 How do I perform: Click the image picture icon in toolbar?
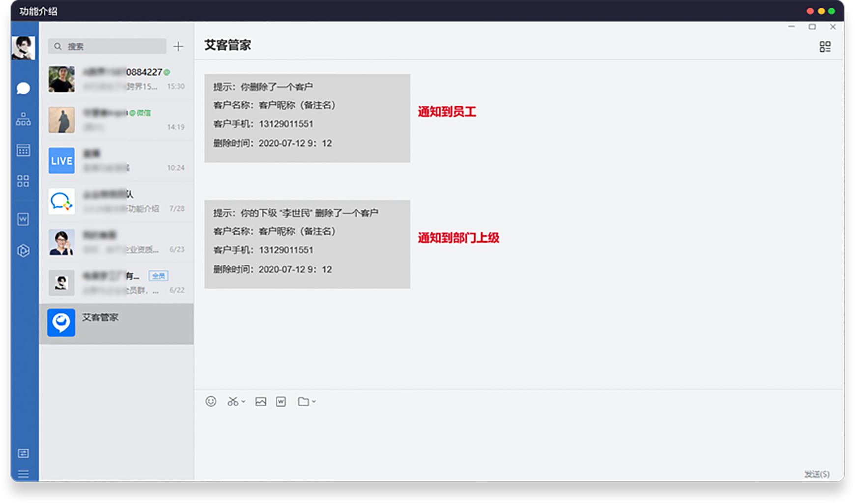pyautogui.click(x=260, y=401)
